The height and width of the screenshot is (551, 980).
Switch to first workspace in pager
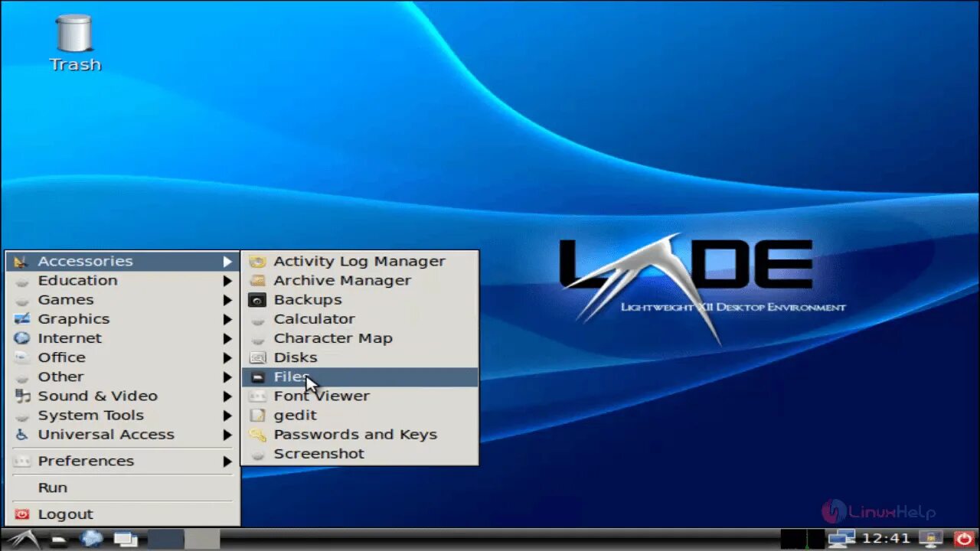(x=165, y=539)
